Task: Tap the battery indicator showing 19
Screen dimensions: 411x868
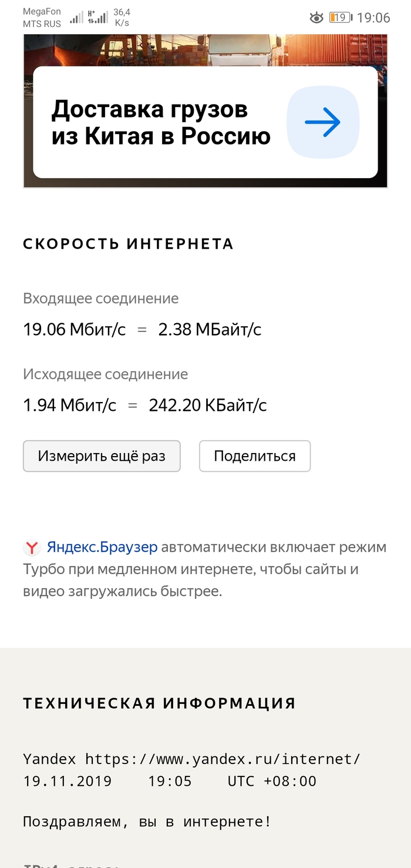Action: coord(341,18)
